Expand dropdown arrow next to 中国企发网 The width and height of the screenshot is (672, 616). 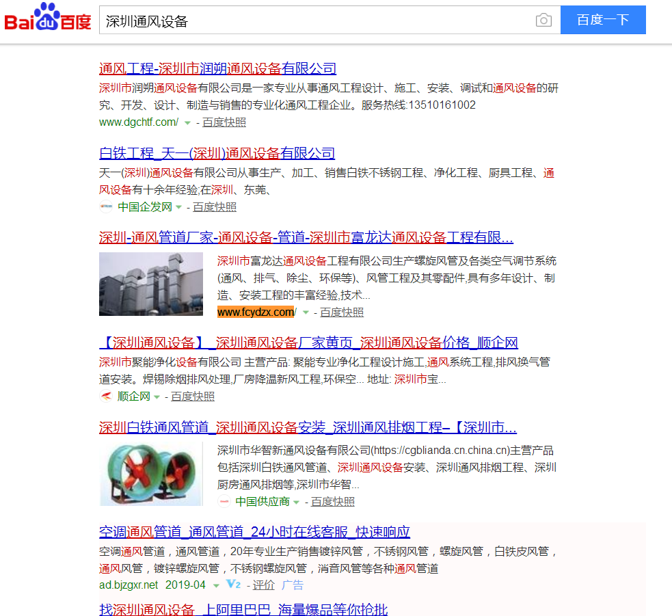pos(178,207)
